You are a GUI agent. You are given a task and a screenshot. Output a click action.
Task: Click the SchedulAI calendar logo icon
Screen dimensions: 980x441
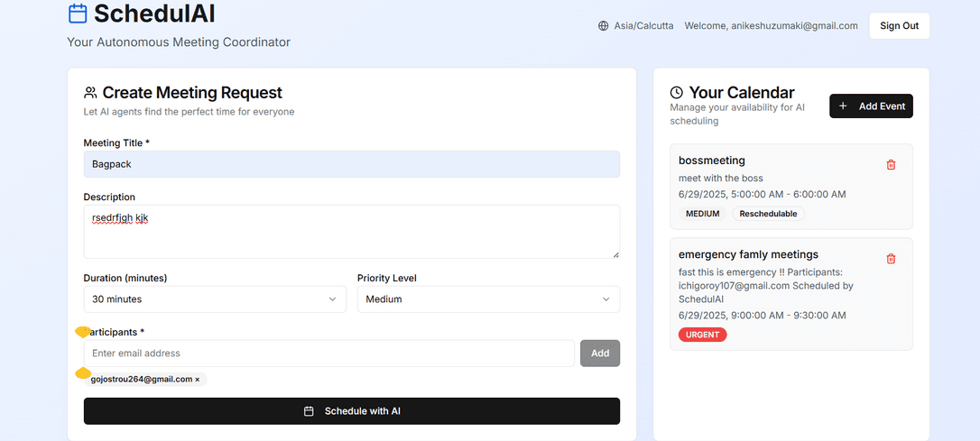(x=78, y=14)
